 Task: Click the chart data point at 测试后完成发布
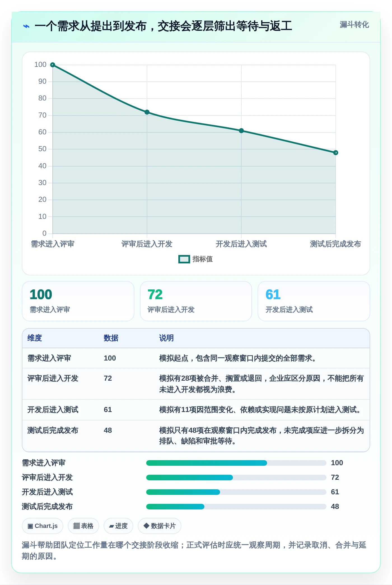click(x=336, y=153)
